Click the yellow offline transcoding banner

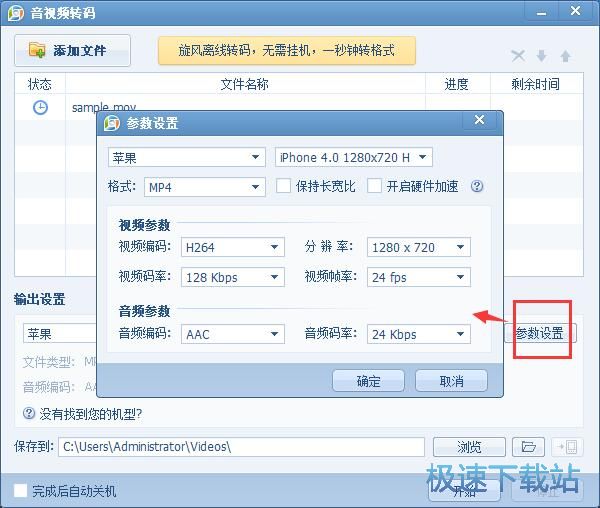tap(287, 50)
